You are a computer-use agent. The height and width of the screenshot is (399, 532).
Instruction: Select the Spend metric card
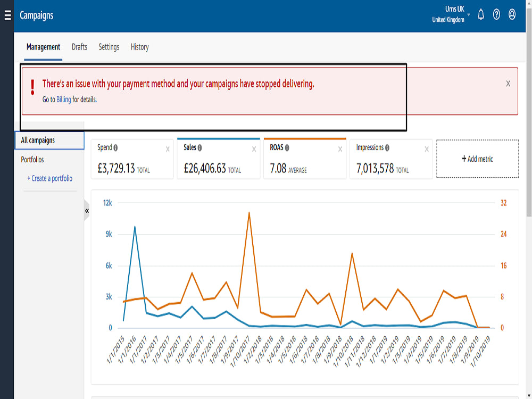click(x=132, y=159)
